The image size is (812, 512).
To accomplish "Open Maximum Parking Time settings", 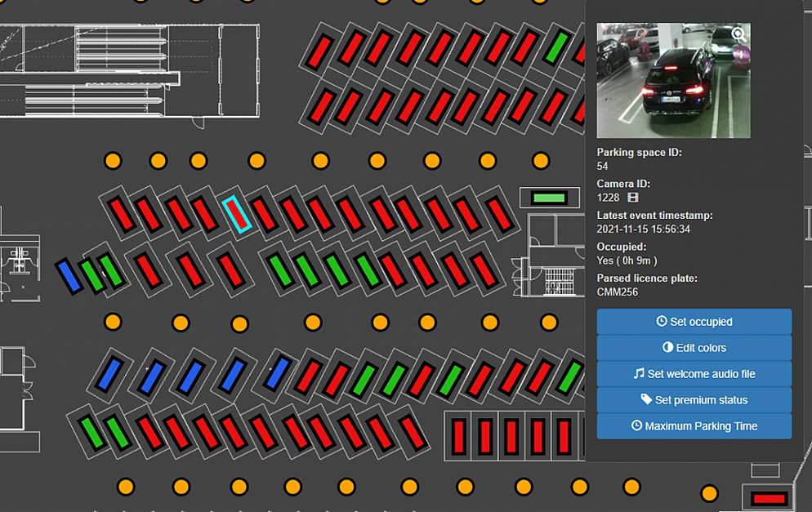I will coord(694,426).
